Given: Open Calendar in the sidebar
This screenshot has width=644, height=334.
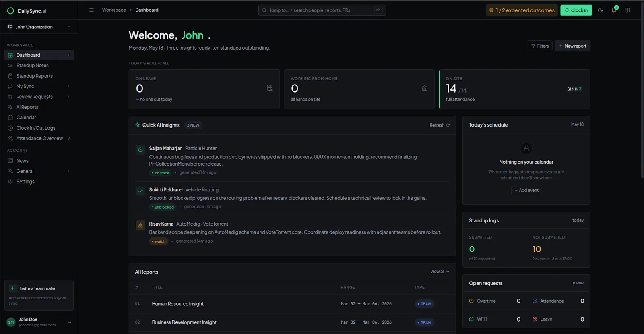Looking at the screenshot, I should point(39,118).
